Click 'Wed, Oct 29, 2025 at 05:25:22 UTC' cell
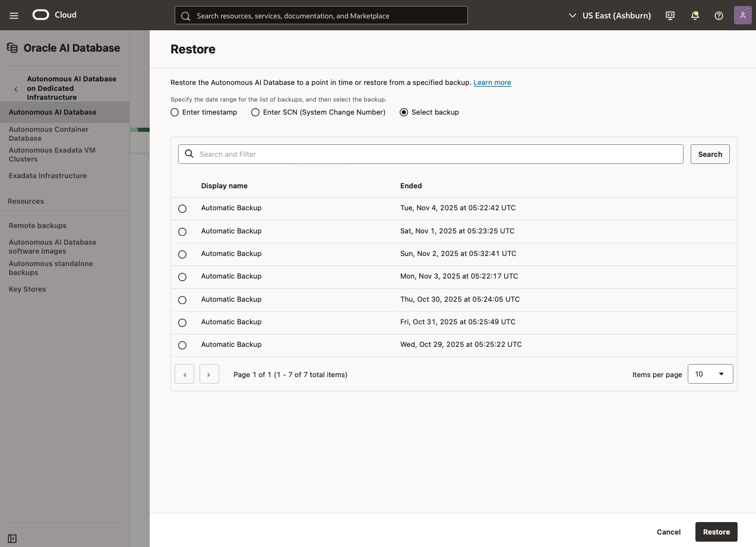 pyautogui.click(x=461, y=344)
